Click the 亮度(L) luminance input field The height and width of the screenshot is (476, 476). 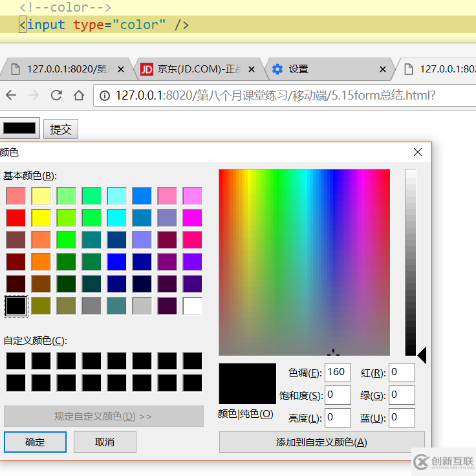[x=338, y=418]
